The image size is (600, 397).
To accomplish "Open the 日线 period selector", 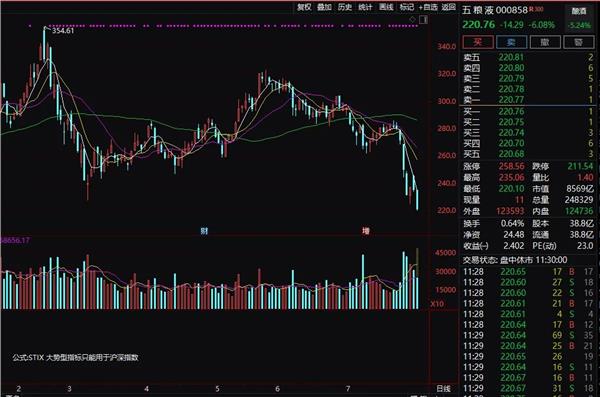I will [443, 389].
